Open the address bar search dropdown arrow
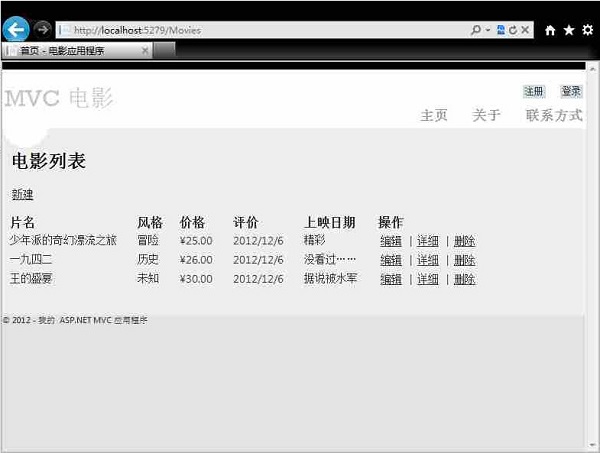This screenshot has width=600, height=453. tap(488, 30)
